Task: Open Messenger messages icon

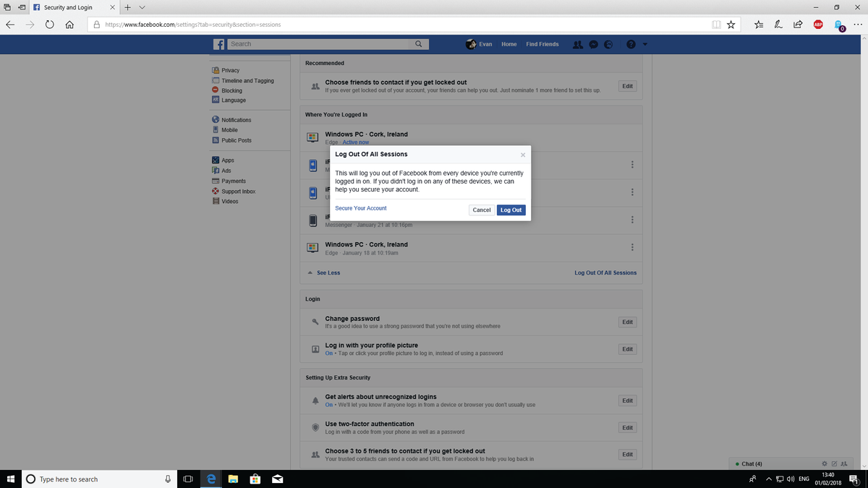Action: (x=593, y=44)
